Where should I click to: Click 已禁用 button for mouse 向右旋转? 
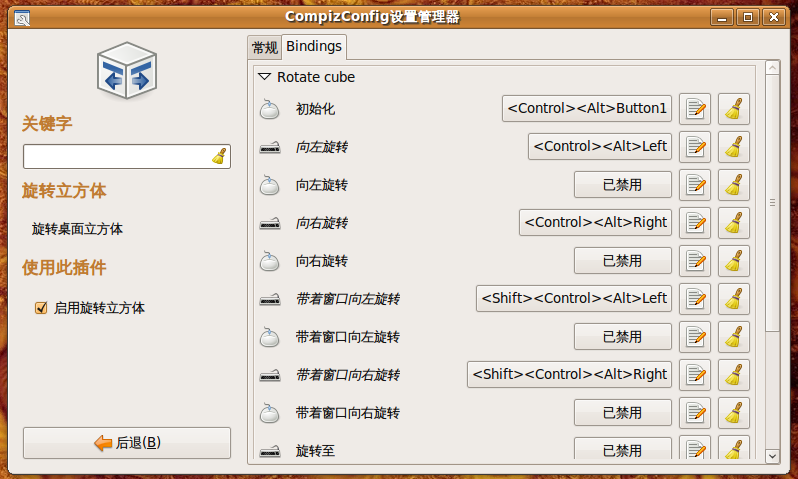(623, 261)
